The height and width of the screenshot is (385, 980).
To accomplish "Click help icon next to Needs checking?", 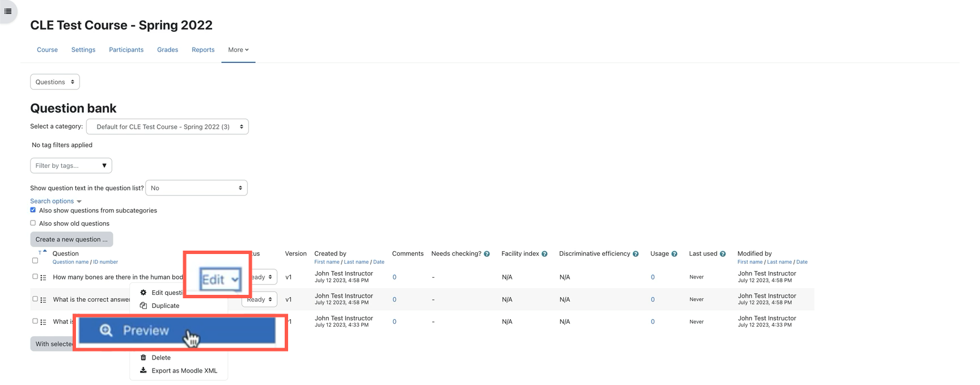I will pos(487,254).
